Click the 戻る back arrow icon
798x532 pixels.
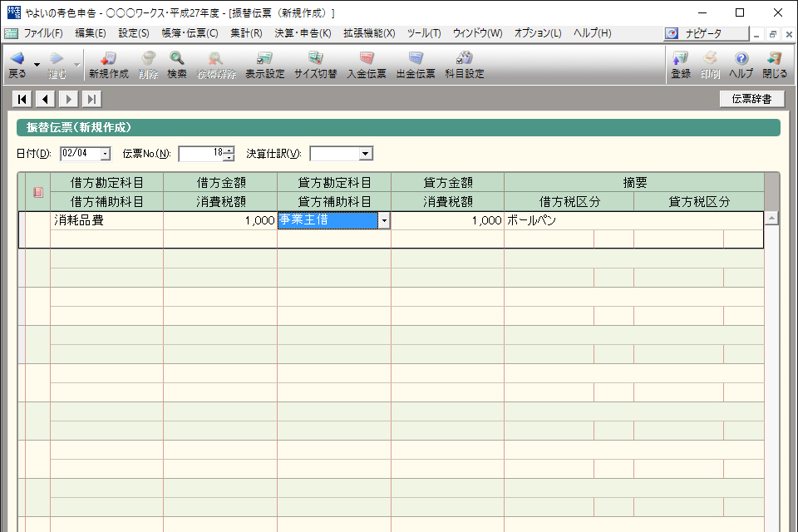click(17, 58)
